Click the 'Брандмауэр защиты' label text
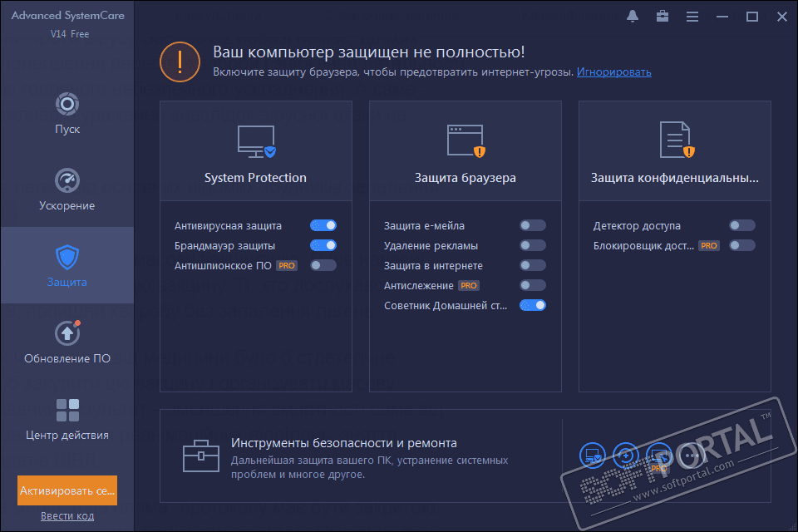 224,246
